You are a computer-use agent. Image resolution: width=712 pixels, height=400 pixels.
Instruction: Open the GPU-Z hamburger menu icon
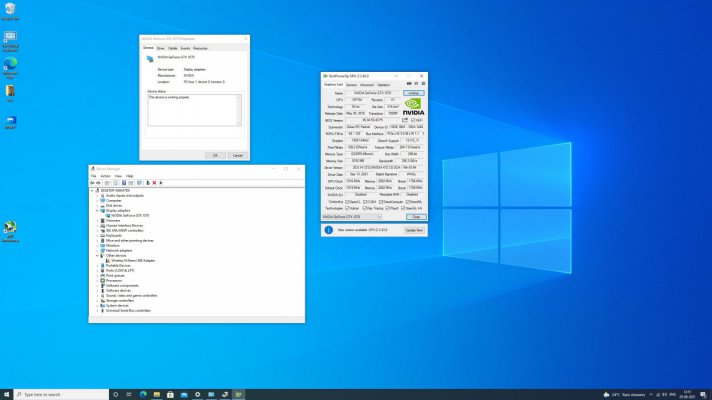coord(423,84)
